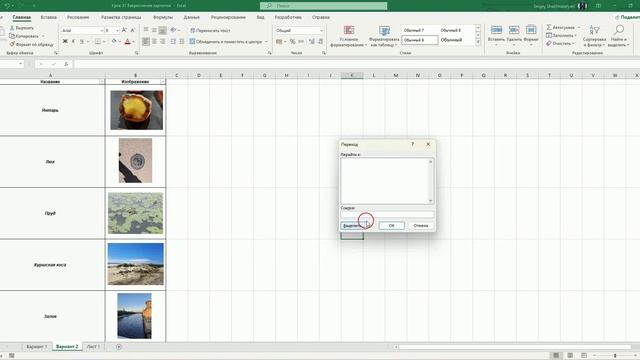Decrease font size with small A icon
This screenshot has height=360, width=640.
[x=133, y=30]
